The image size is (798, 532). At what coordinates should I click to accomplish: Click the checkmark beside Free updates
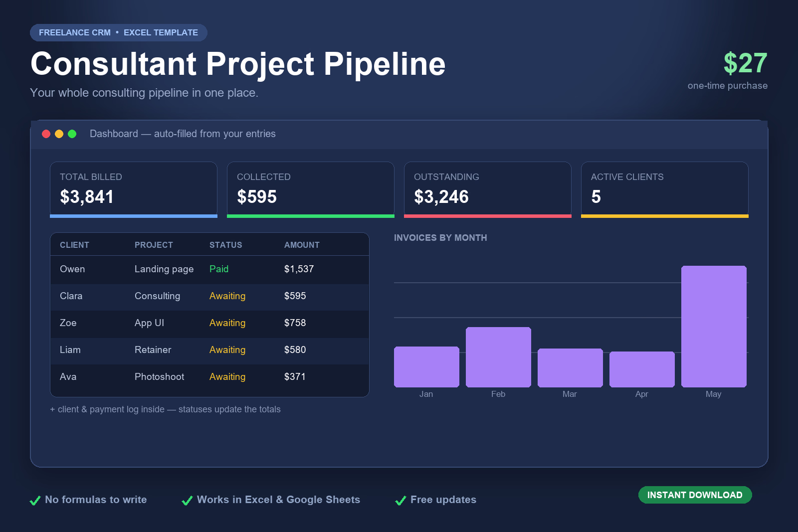point(400,501)
